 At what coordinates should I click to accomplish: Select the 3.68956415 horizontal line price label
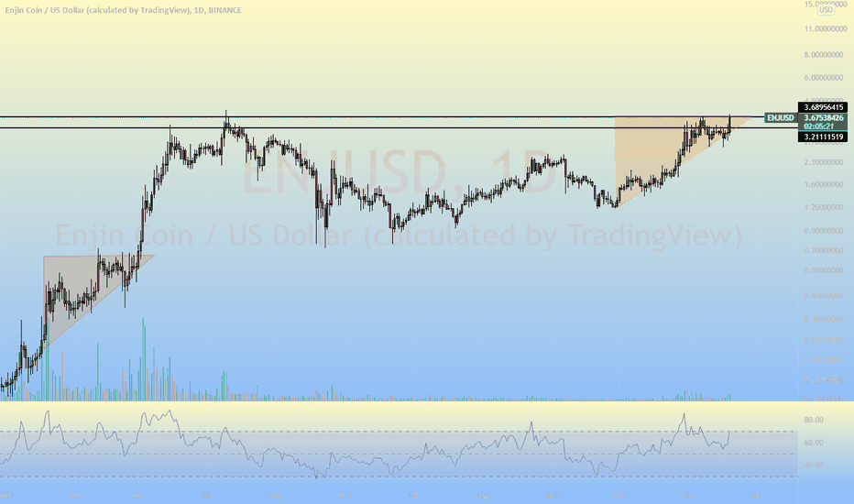click(823, 107)
